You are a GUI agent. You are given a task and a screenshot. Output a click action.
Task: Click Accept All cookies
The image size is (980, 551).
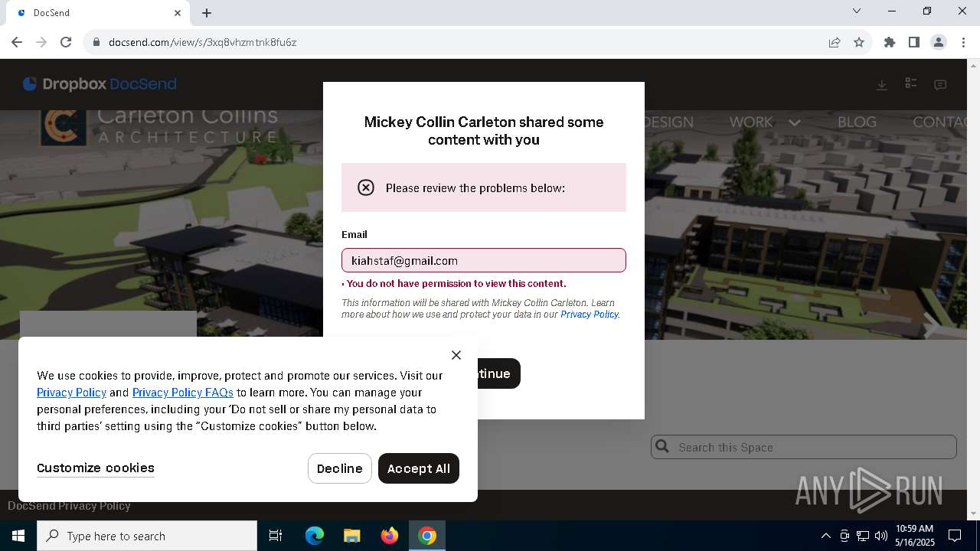(419, 468)
